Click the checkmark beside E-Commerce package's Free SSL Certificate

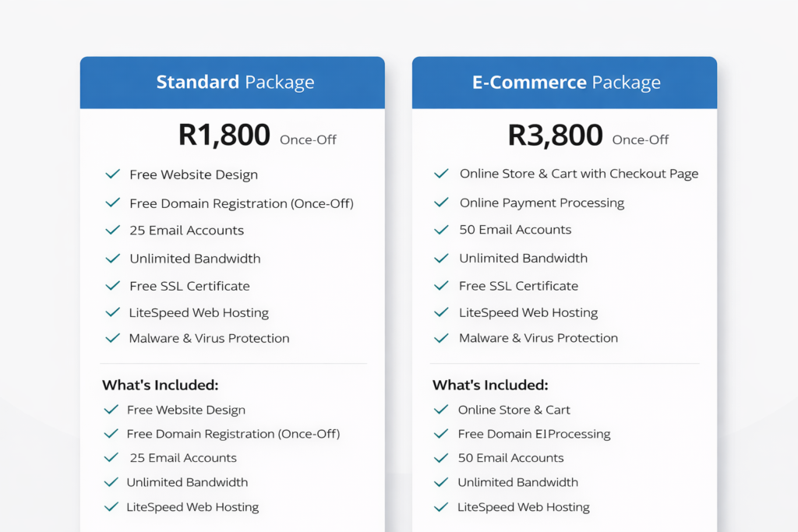click(442, 286)
